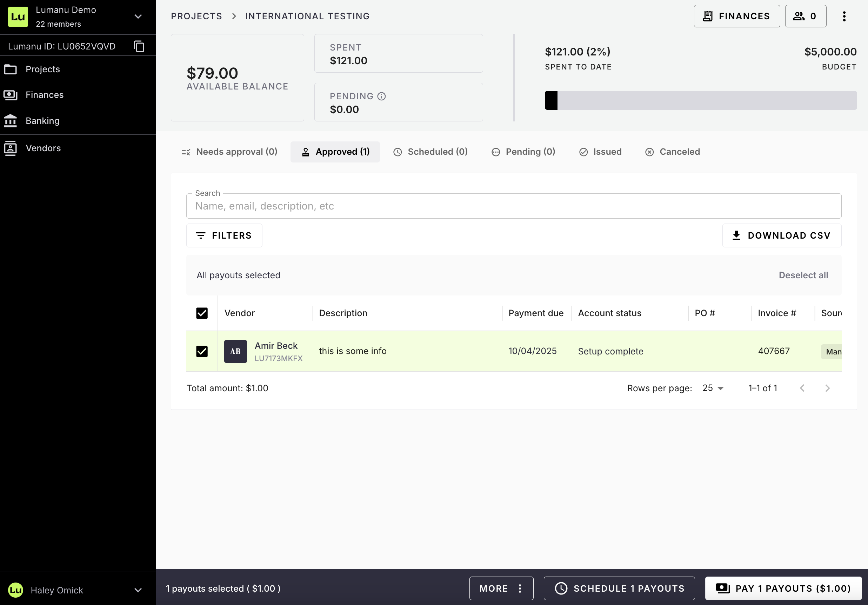Click the Lu logo in sidebar header

(x=18, y=16)
